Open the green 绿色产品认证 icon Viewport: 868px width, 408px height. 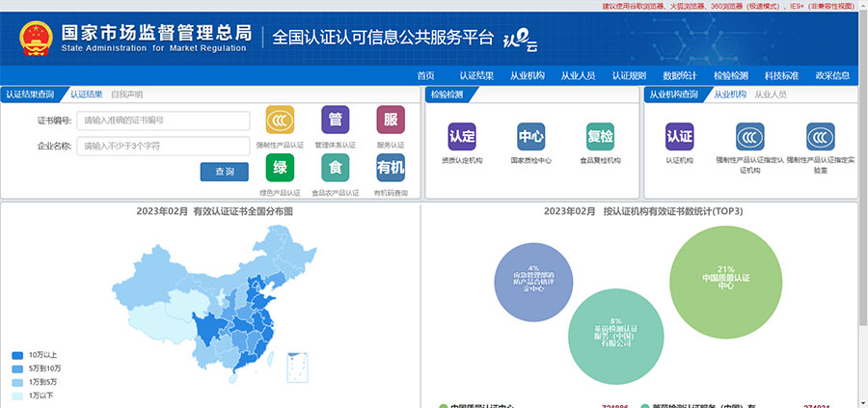pos(280,168)
